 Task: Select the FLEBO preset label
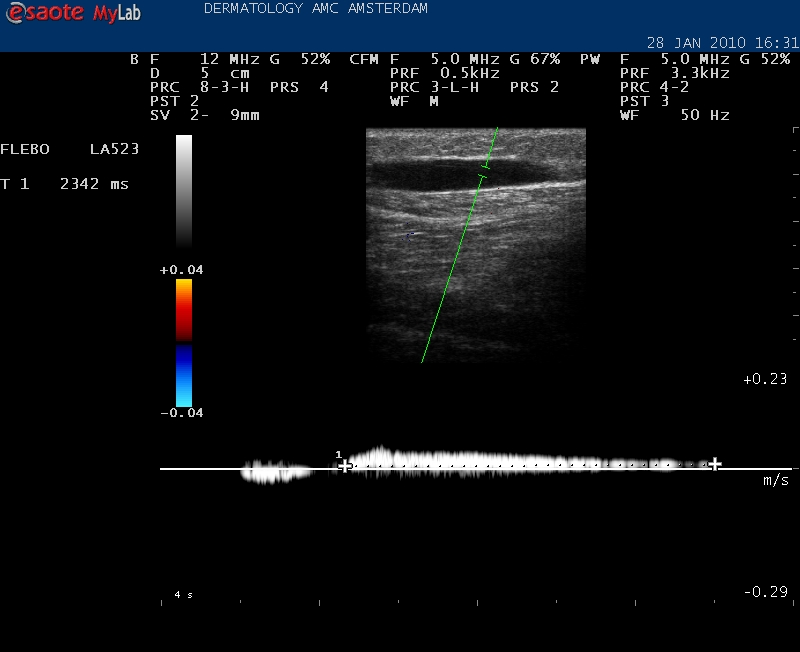point(21,149)
